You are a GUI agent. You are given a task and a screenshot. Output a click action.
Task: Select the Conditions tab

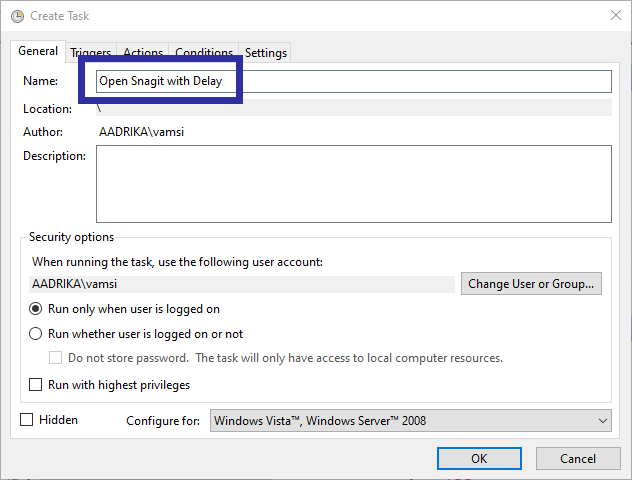pos(204,53)
